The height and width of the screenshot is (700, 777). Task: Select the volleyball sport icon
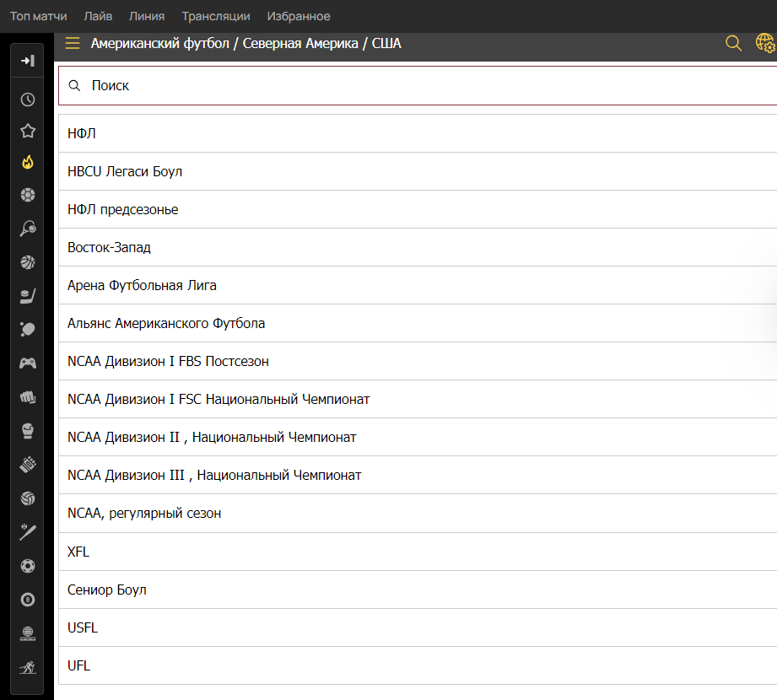point(28,498)
